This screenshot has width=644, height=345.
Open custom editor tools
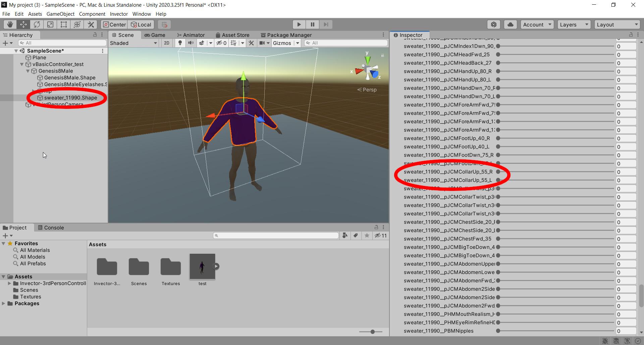point(91,24)
